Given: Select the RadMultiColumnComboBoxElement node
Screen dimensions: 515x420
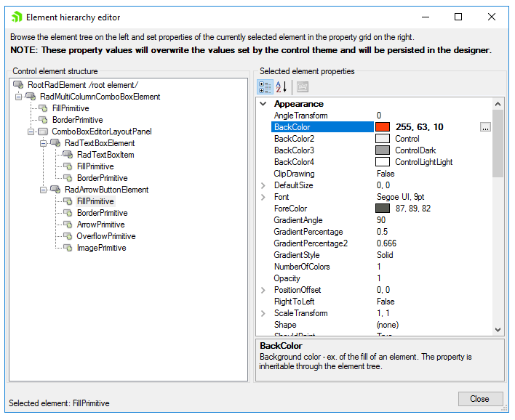Looking at the screenshot, I should tap(100, 97).
